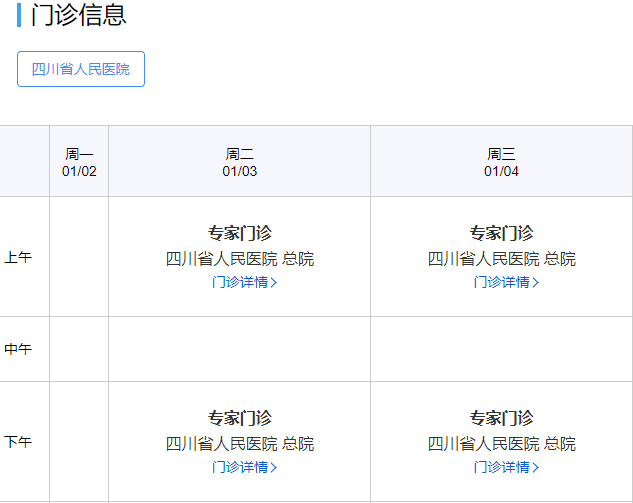This screenshot has width=633, height=503.
Task: Click the 门诊信息 section heading
Action: click(x=78, y=16)
